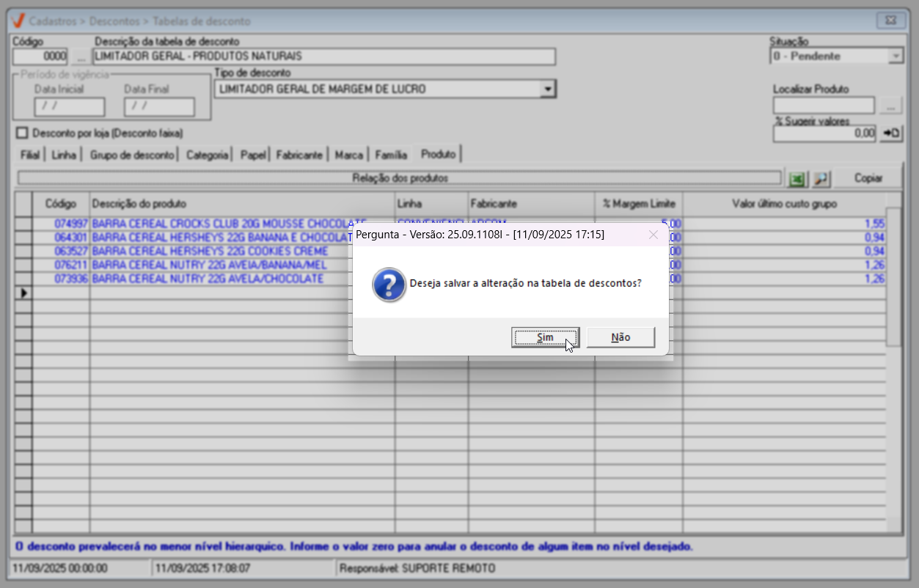Click the % Sugerir valores field
The height and width of the screenshot is (588, 919).
[x=824, y=133]
